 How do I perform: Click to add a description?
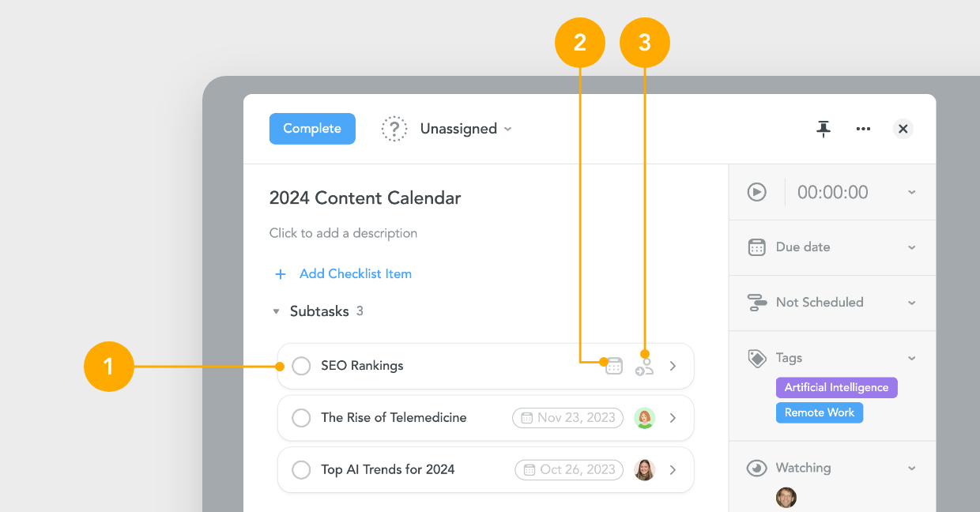pyautogui.click(x=343, y=232)
